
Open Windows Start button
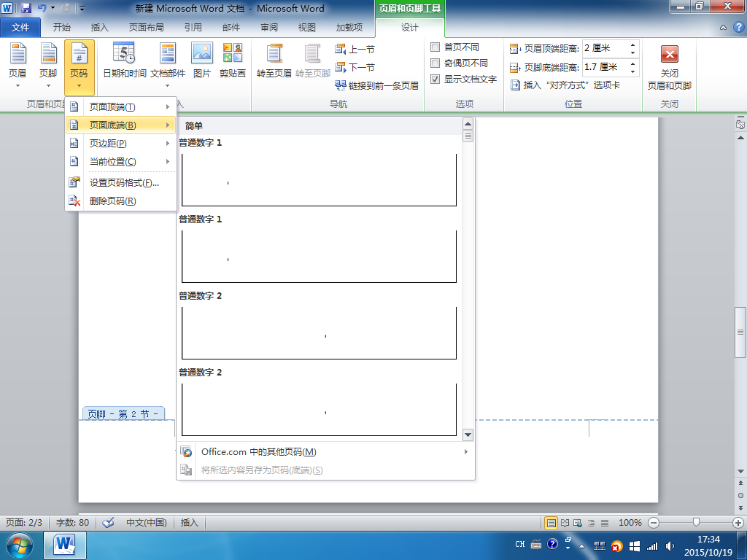[x=19, y=546]
